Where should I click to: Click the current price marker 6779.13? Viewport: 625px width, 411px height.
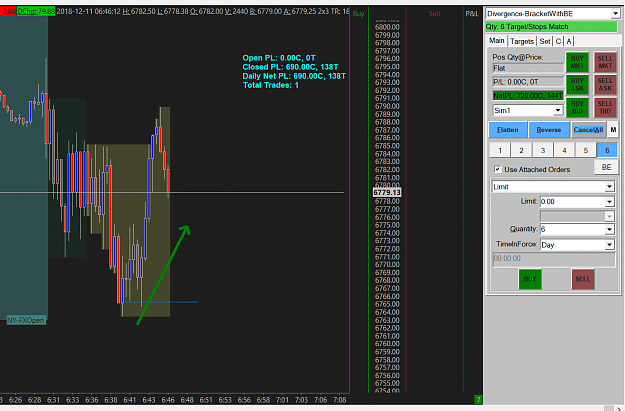click(387, 193)
